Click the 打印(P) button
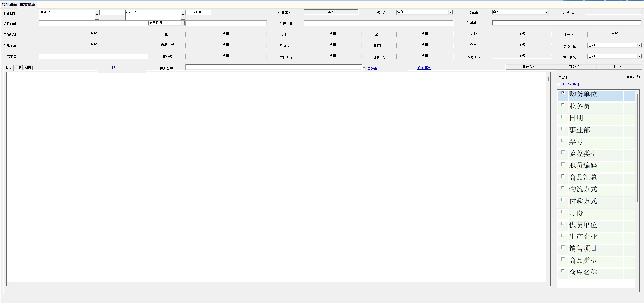 (574, 67)
